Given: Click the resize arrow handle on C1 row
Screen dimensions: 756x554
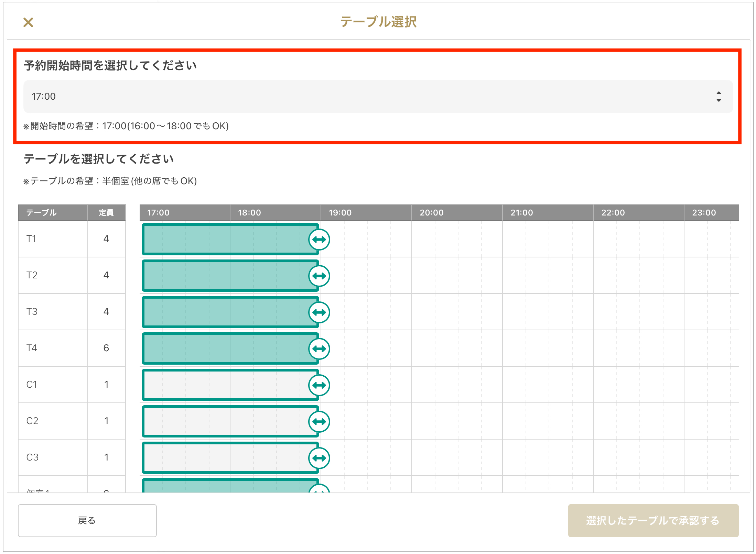Looking at the screenshot, I should 319,385.
